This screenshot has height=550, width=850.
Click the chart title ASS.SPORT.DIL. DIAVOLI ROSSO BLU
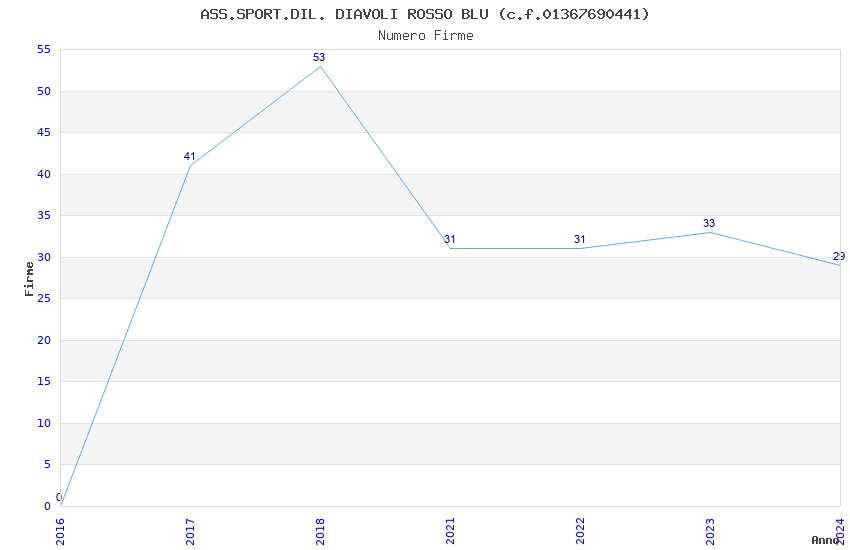424,14
